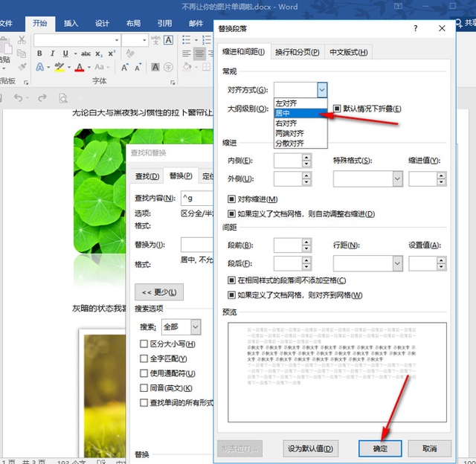Toggle 如果定义了文档网格，则对齐到网格 checkbox
This screenshot has height=464, width=476.
tap(231, 295)
